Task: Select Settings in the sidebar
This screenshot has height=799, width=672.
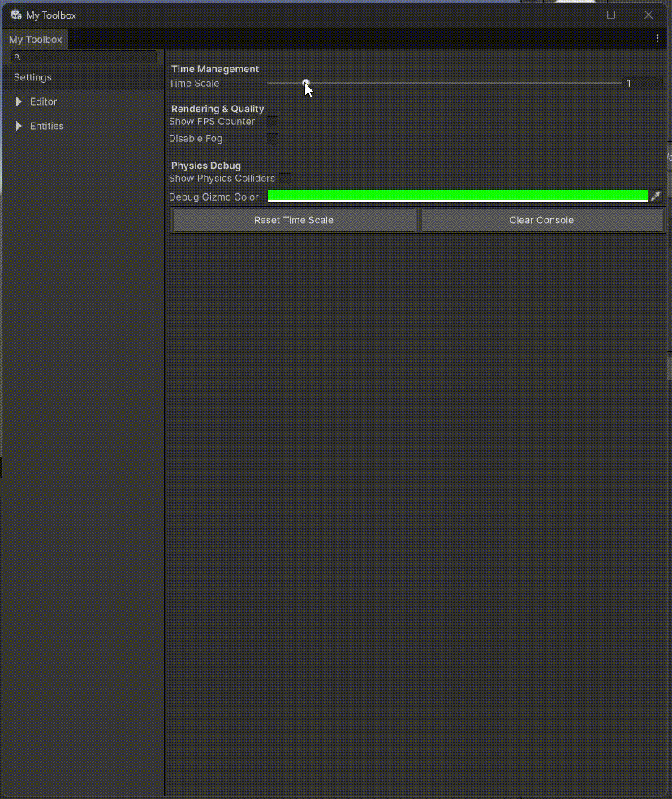Action: tap(32, 77)
